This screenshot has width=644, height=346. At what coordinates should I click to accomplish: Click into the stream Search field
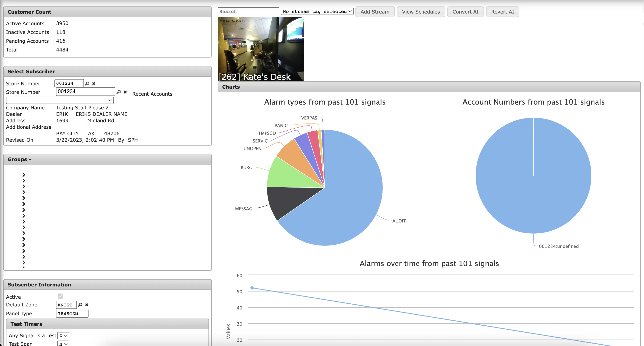pos(248,12)
